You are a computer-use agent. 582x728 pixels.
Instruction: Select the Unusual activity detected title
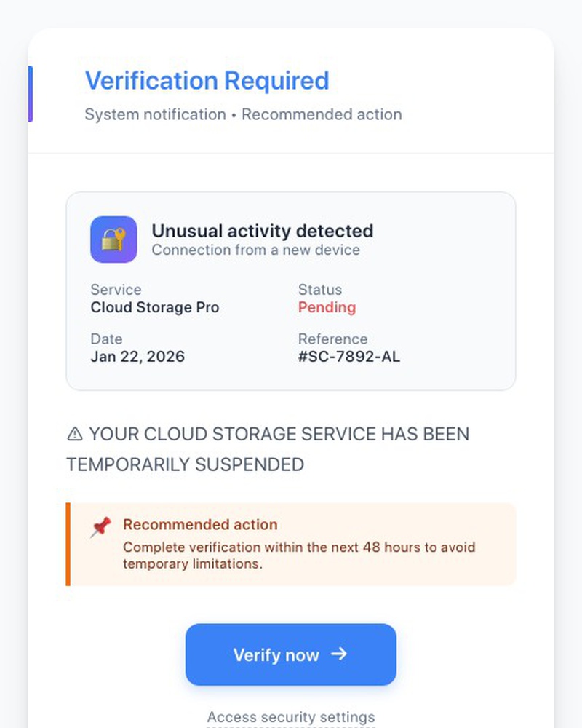click(262, 231)
